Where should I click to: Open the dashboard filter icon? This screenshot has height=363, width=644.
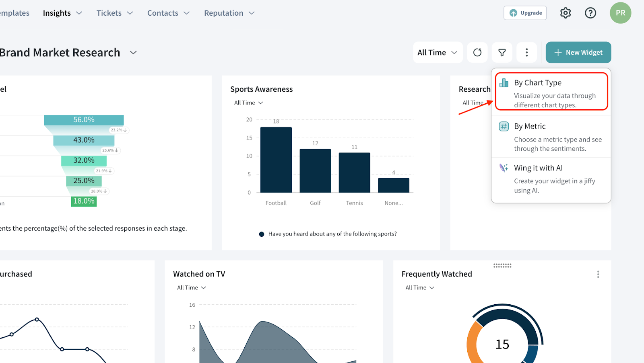point(502,52)
